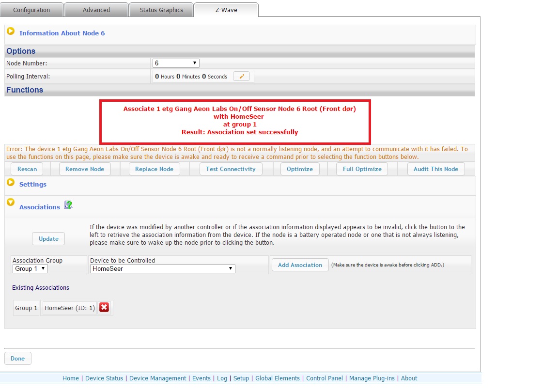Click the Options section heading

(x=21, y=51)
